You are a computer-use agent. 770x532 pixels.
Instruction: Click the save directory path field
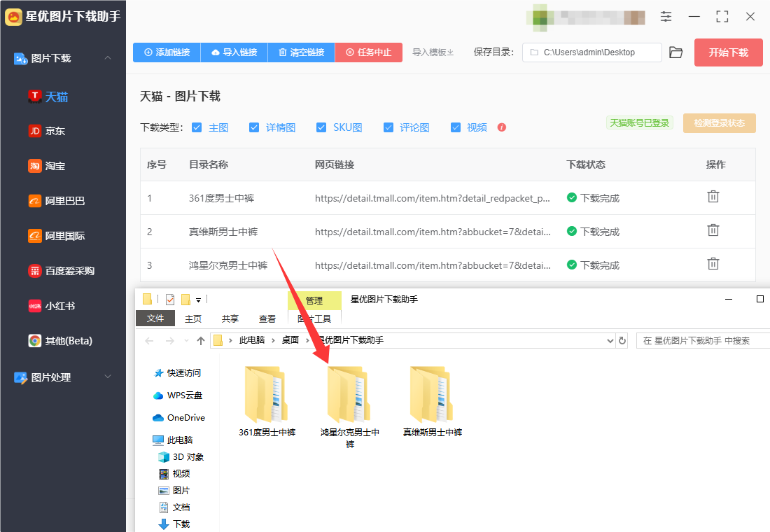[x=591, y=52]
